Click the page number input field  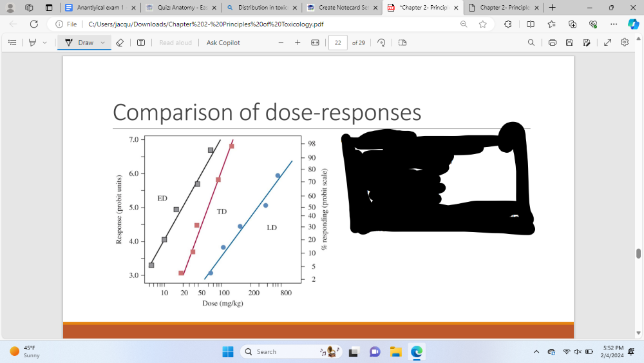(337, 43)
